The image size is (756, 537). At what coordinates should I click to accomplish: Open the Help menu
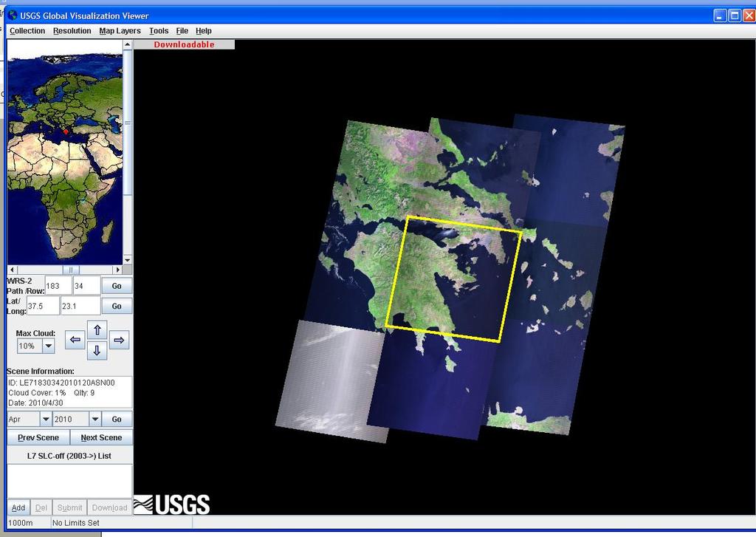coord(204,31)
